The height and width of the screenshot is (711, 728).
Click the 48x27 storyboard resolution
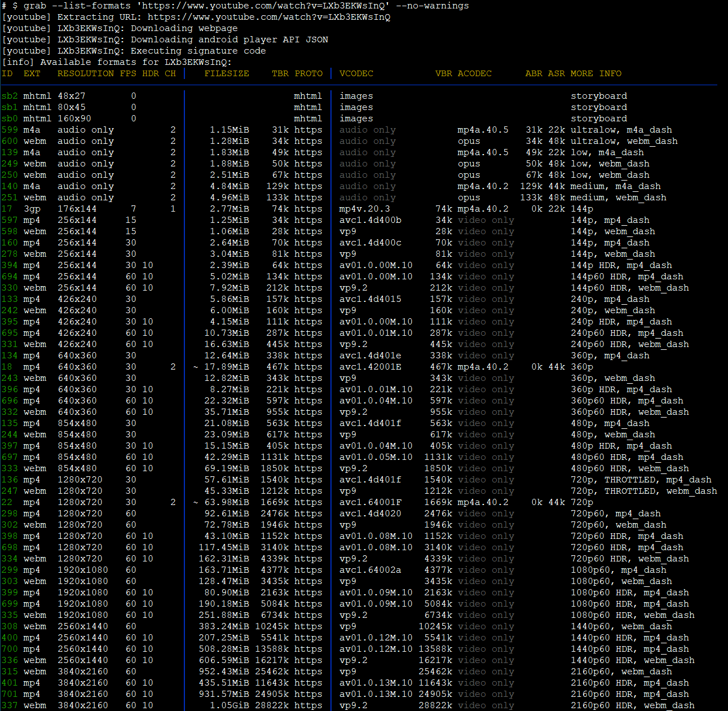click(72, 96)
